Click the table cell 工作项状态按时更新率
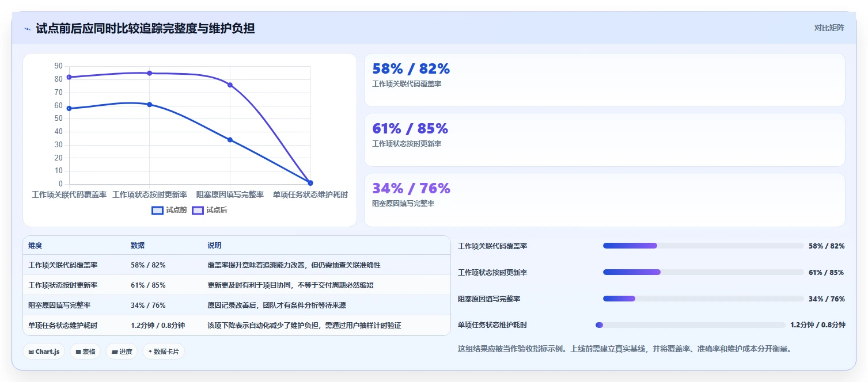868x382 pixels. pyautogui.click(x=63, y=285)
